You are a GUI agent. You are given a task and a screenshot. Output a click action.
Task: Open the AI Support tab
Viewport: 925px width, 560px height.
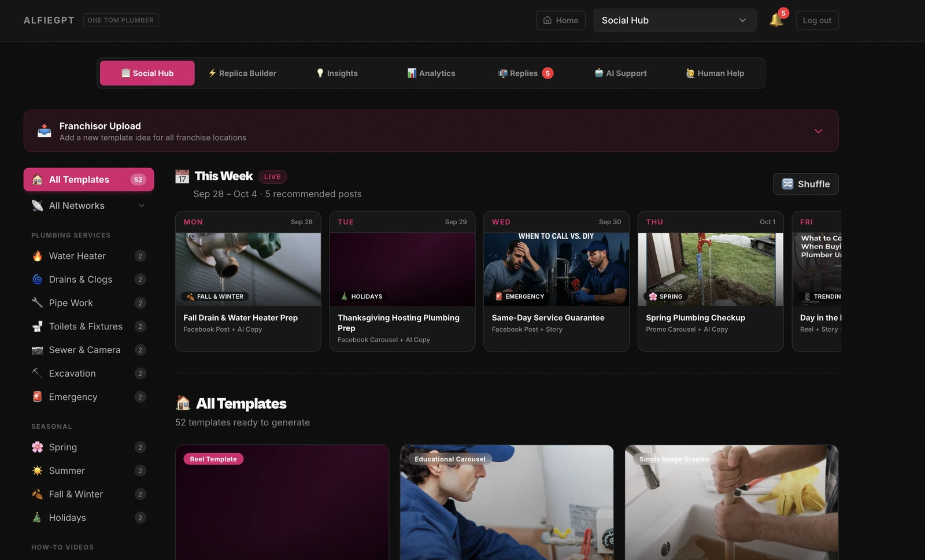pyautogui.click(x=620, y=73)
